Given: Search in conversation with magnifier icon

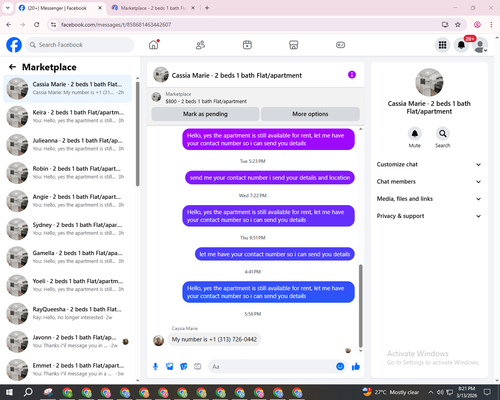Looking at the screenshot, I should [x=443, y=134].
